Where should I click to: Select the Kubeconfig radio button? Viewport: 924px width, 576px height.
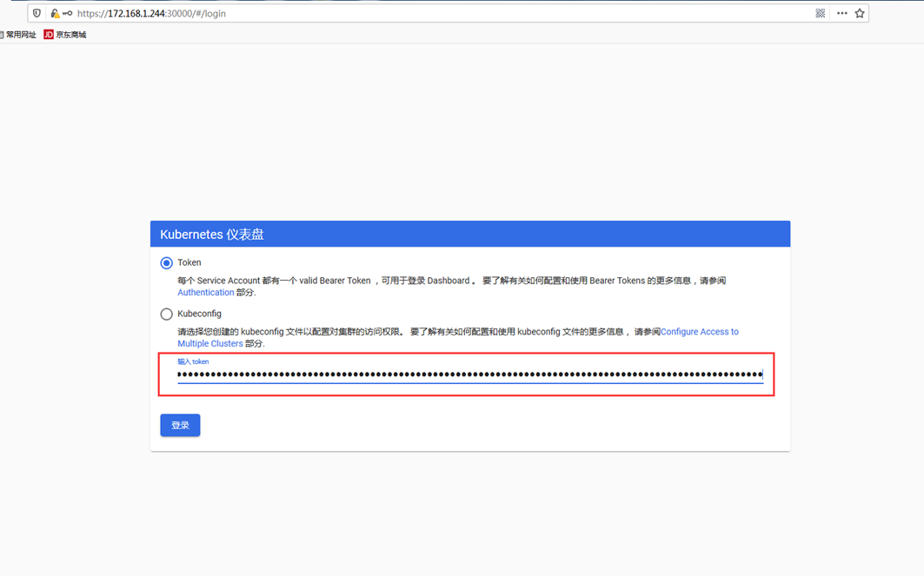coord(166,314)
